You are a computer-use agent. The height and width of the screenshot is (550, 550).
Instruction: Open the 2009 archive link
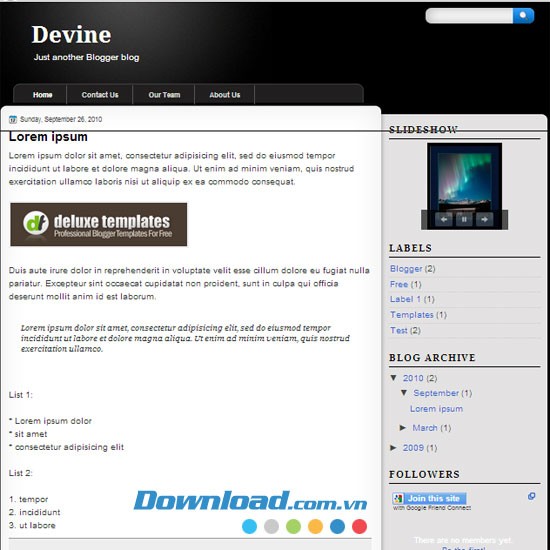click(413, 448)
